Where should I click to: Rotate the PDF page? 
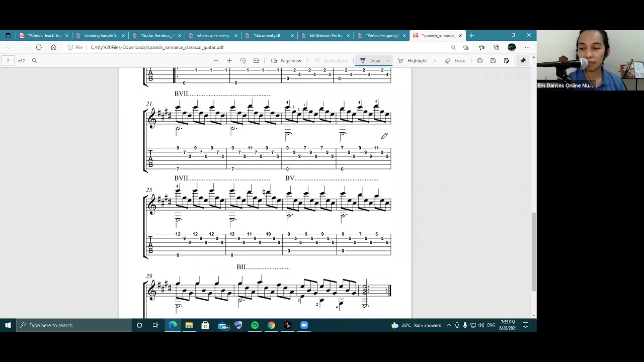[243, 61]
